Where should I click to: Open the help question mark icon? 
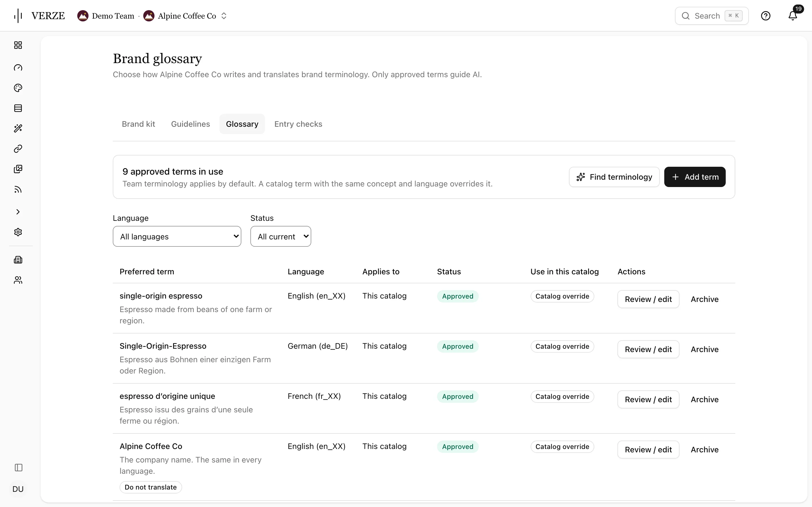(766, 16)
